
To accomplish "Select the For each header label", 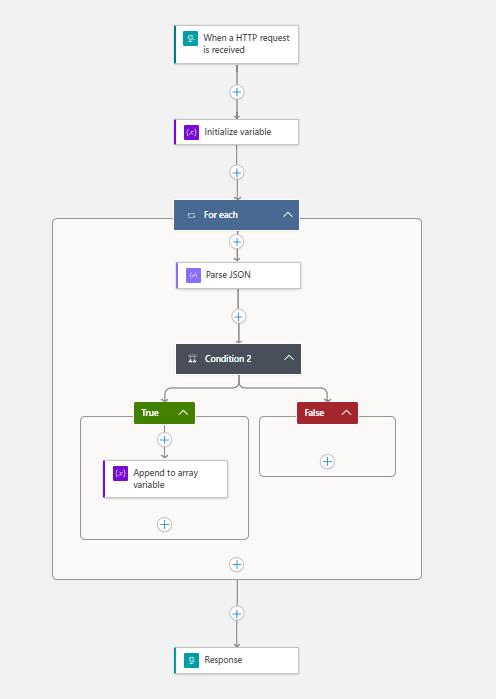I will (221, 215).
